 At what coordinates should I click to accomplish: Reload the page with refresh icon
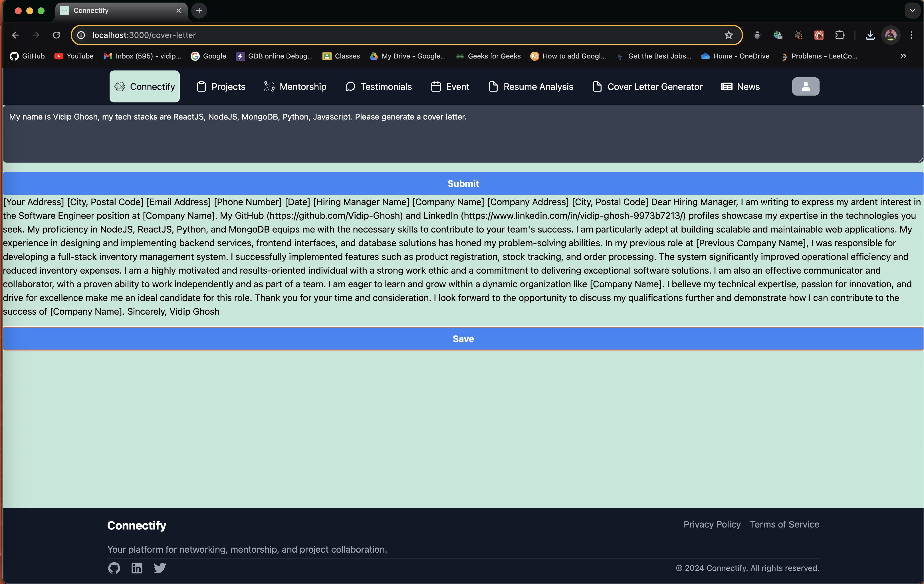pyautogui.click(x=57, y=35)
